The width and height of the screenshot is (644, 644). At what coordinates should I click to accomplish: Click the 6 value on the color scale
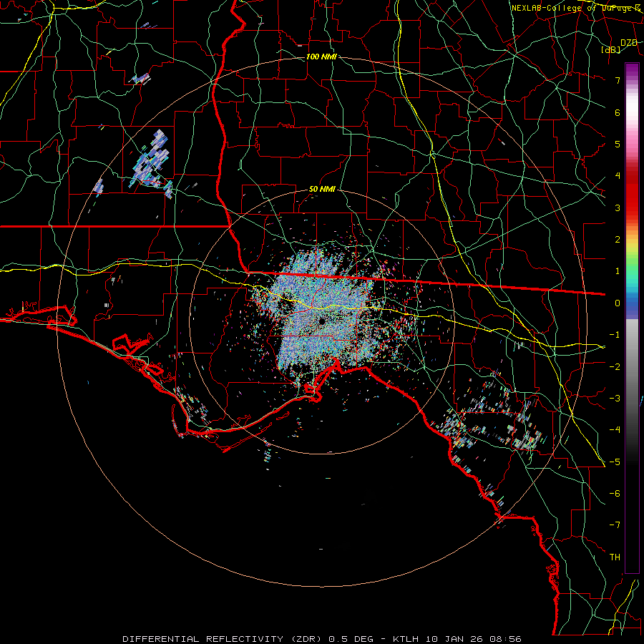coord(618,112)
